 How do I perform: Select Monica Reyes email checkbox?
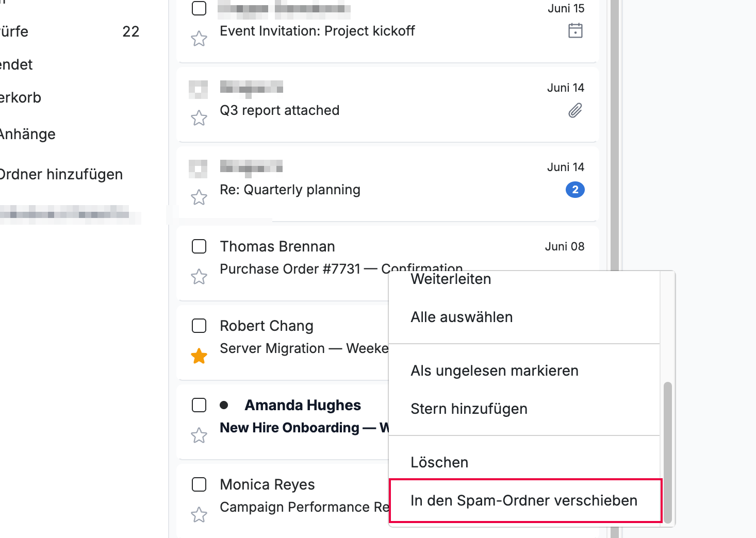click(199, 484)
